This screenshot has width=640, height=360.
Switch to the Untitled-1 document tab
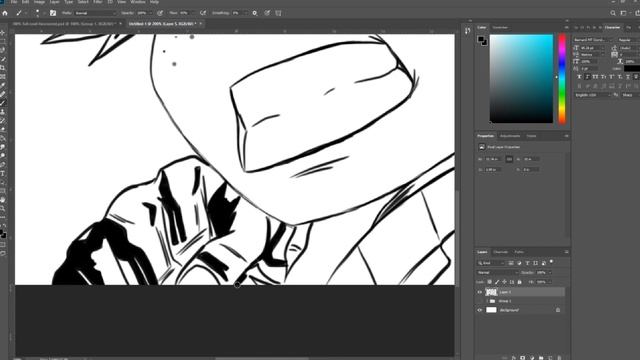(x=162, y=24)
